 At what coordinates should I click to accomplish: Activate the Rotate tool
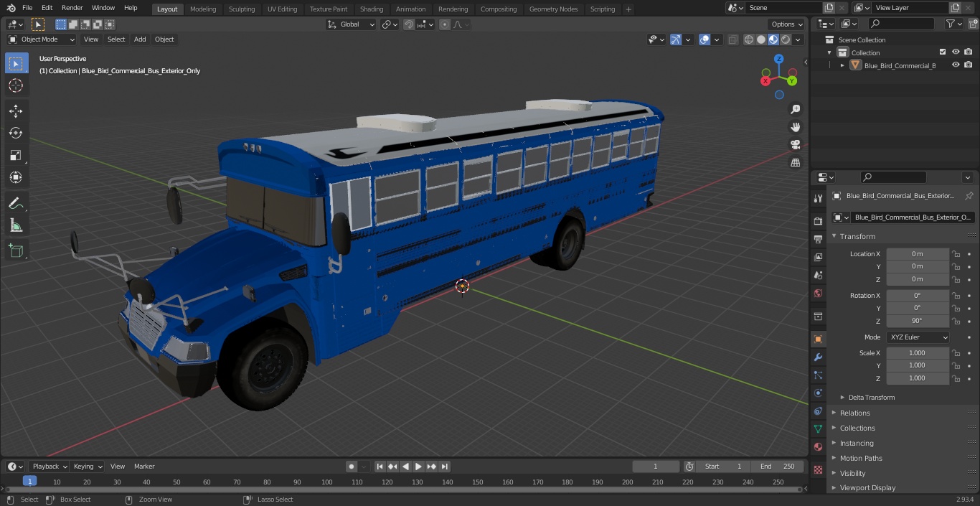click(16, 133)
